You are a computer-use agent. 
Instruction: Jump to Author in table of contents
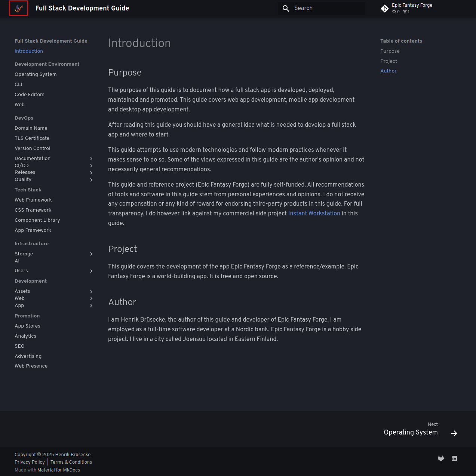pyautogui.click(x=389, y=71)
